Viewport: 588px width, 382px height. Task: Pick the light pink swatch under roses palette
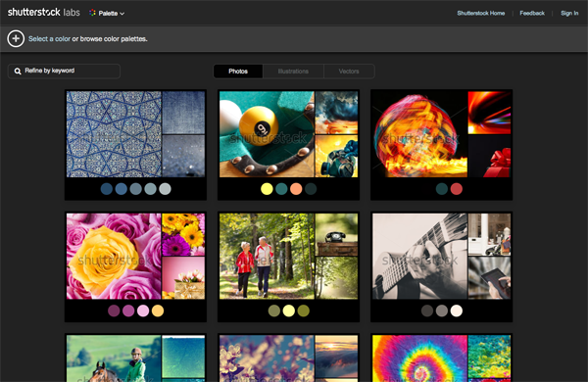pos(143,310)
